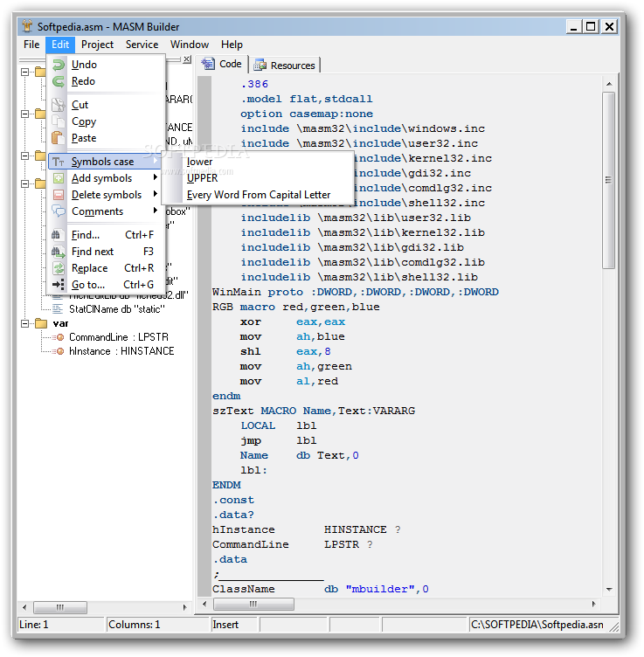Select Go to... Ctrl+G menu entry
Screen dimensions: 644x657
[105, 285]
